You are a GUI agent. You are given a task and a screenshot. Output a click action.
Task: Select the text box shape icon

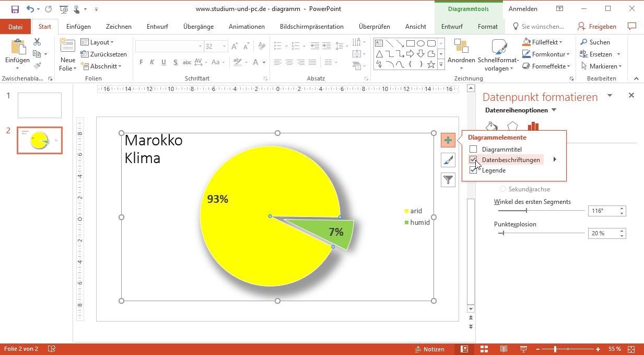379,43
